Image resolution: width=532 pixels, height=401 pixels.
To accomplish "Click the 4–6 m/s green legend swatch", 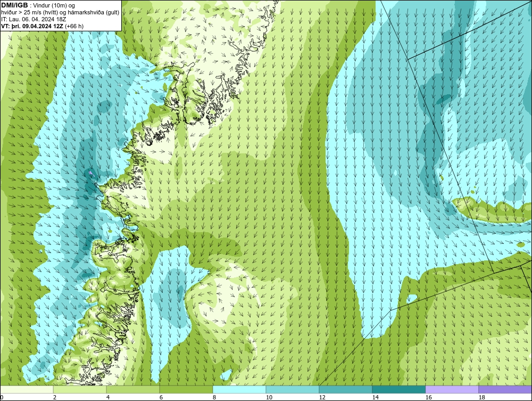I will tap(133, 389).
